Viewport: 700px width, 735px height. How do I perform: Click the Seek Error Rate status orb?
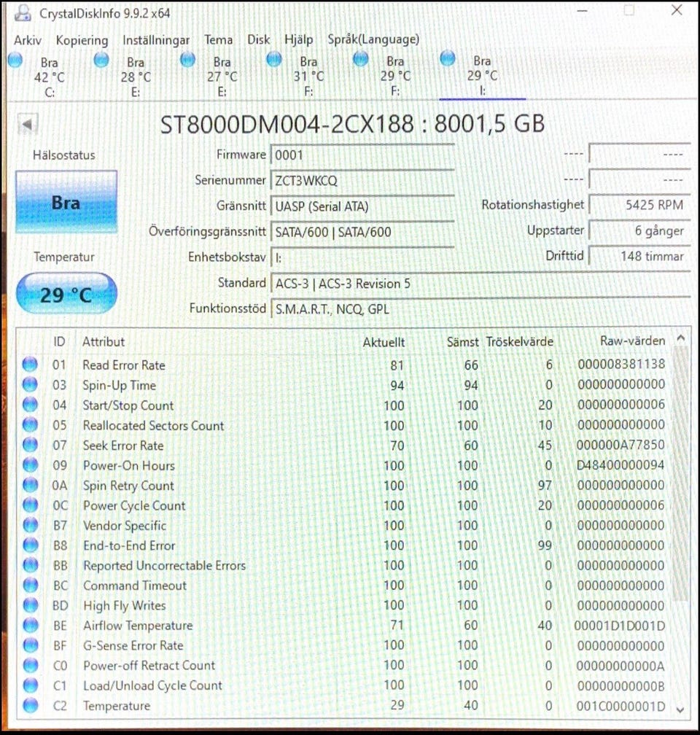pos(30,444)
